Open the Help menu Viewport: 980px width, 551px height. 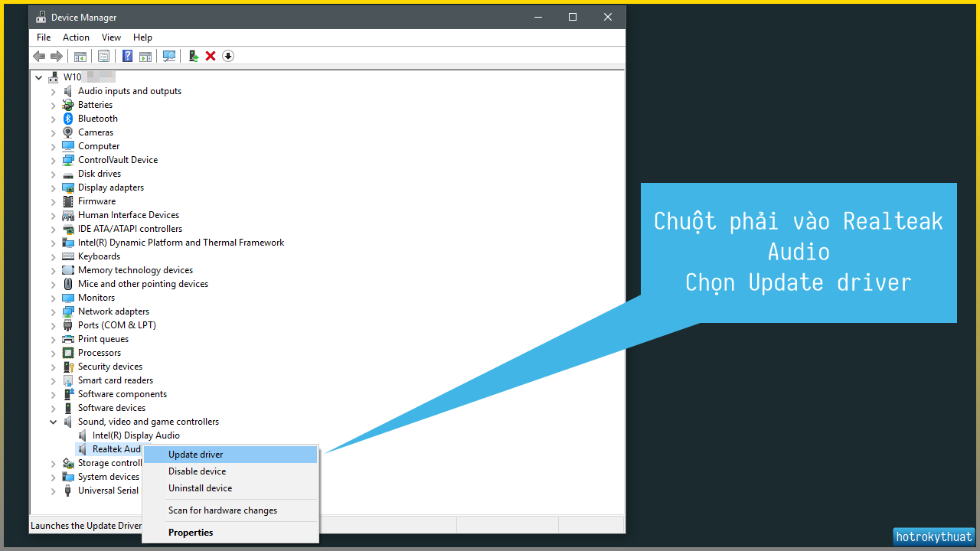coord(142,37)
